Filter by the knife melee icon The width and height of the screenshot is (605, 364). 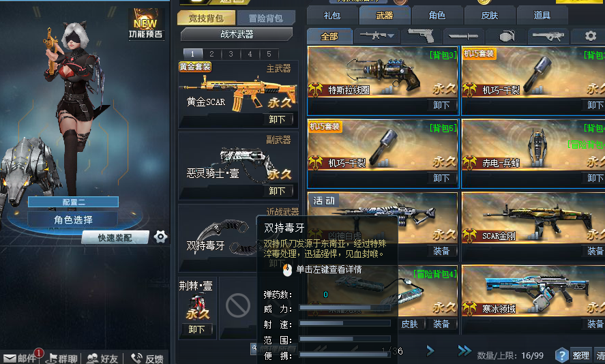[x=463, y=36]
